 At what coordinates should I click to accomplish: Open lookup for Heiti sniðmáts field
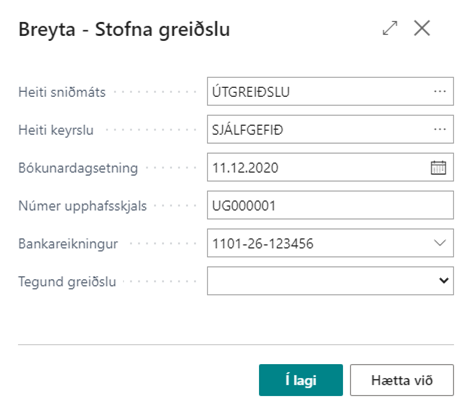pyautogui.click(x=440, y=92)
